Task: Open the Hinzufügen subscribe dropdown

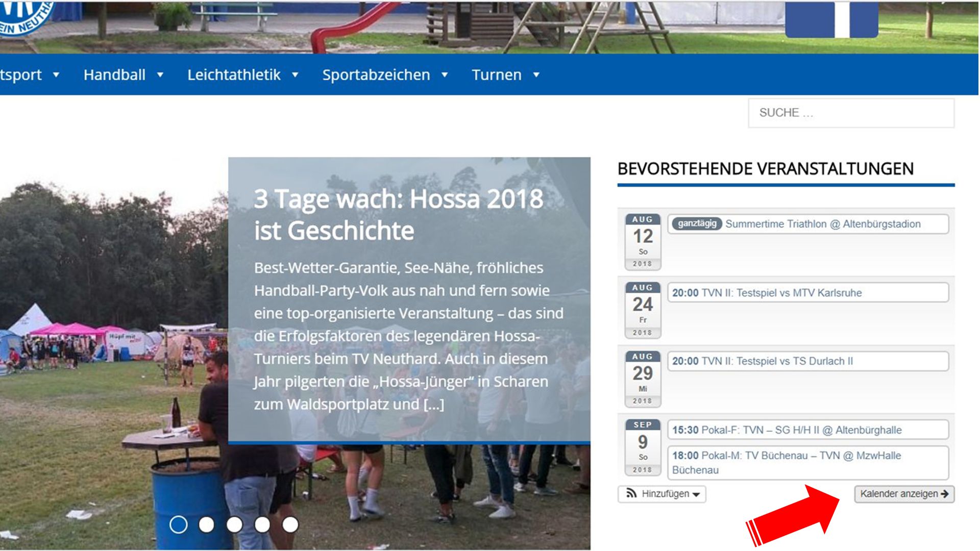Action: pyautogui.click(x=662, y=494)
